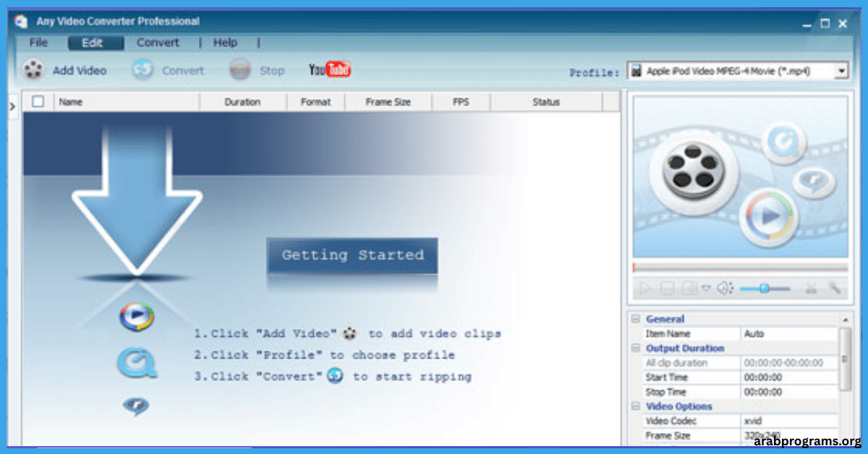Image resolution: width=868 pixels, height=454 pixels.
Task: Open the Convert menu
Action: pos(158,43)
